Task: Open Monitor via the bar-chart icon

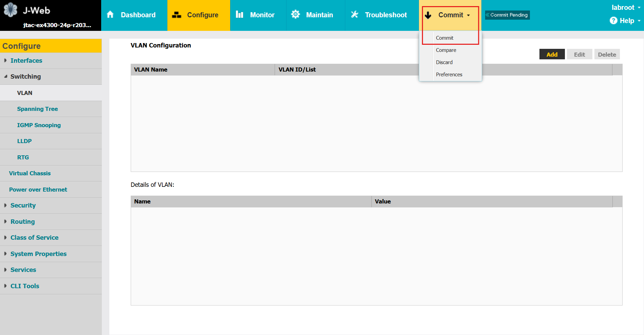Action: (x=240, y=15)
